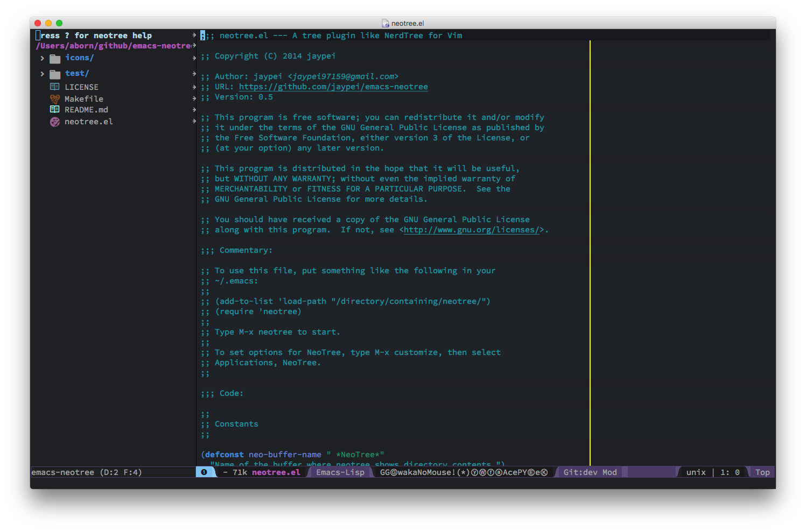
Task: Open LICENSE file from the tree
Action: click(81, 87)
